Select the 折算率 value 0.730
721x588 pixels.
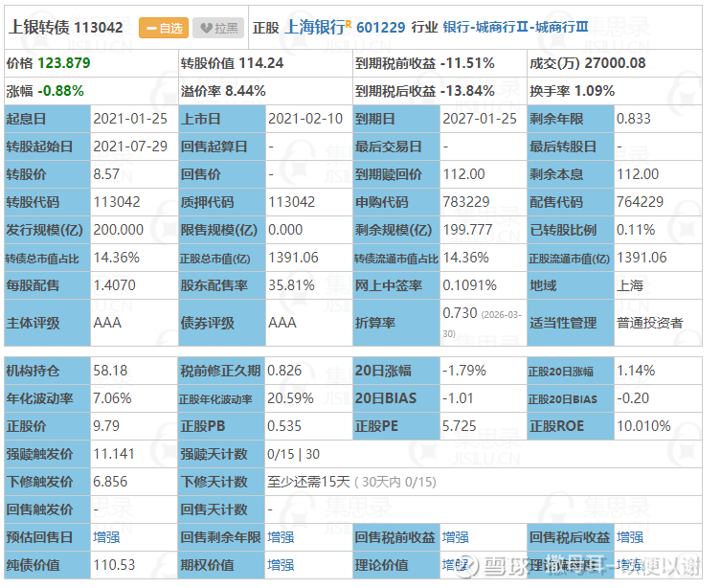(460, 312)
